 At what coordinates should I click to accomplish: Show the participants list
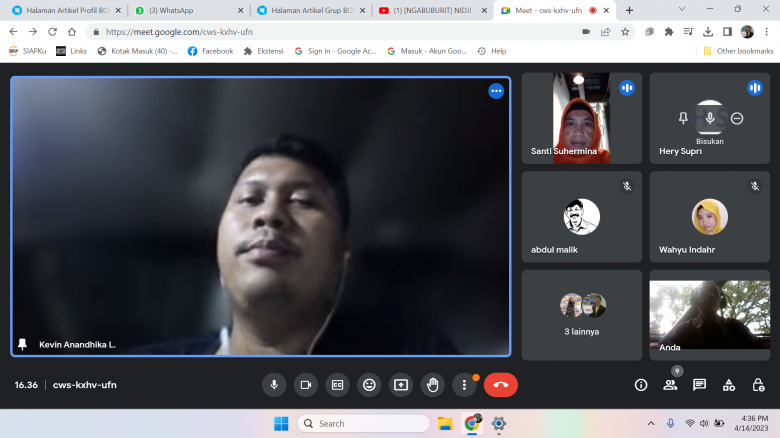point(670,385)
